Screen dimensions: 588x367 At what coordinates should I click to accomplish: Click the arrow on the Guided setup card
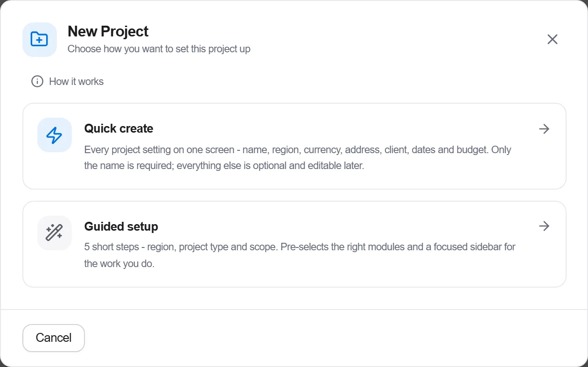coord(544,226)
